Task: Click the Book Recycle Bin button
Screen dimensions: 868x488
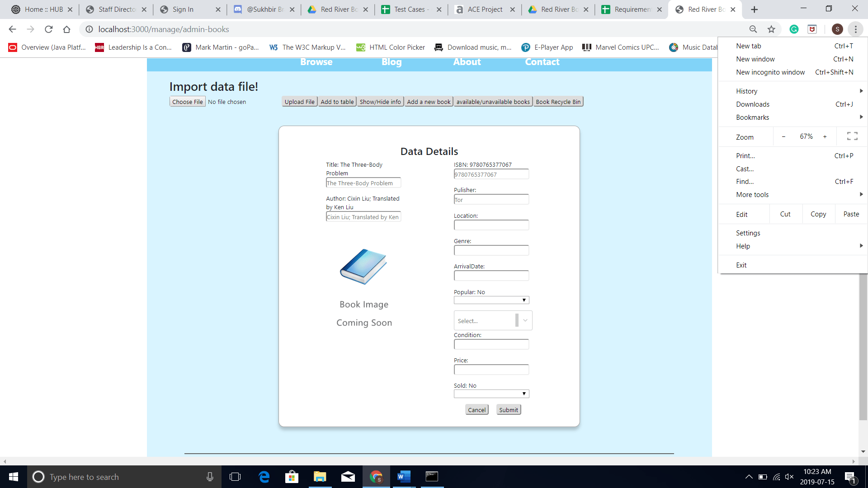Action: pos(558,102)
